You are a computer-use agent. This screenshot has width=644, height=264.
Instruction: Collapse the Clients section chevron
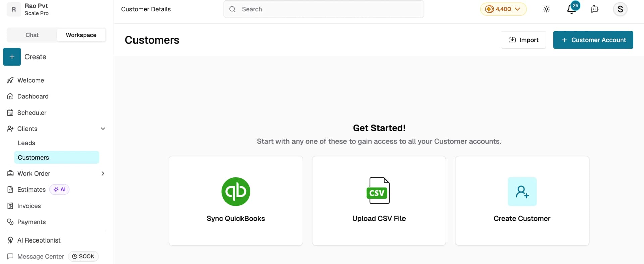[103, 129]
